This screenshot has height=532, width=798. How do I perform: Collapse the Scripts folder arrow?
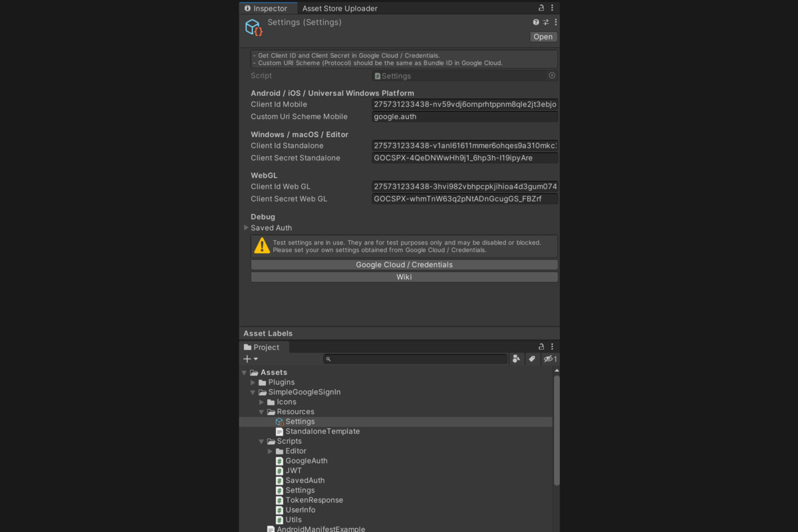pyautogui.click(x=261, y=442)
